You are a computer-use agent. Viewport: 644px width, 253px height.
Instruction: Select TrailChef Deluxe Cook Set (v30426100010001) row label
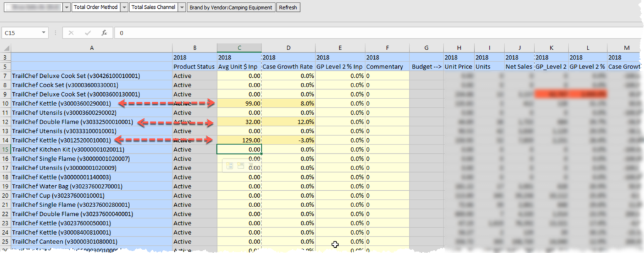point(92,75)
